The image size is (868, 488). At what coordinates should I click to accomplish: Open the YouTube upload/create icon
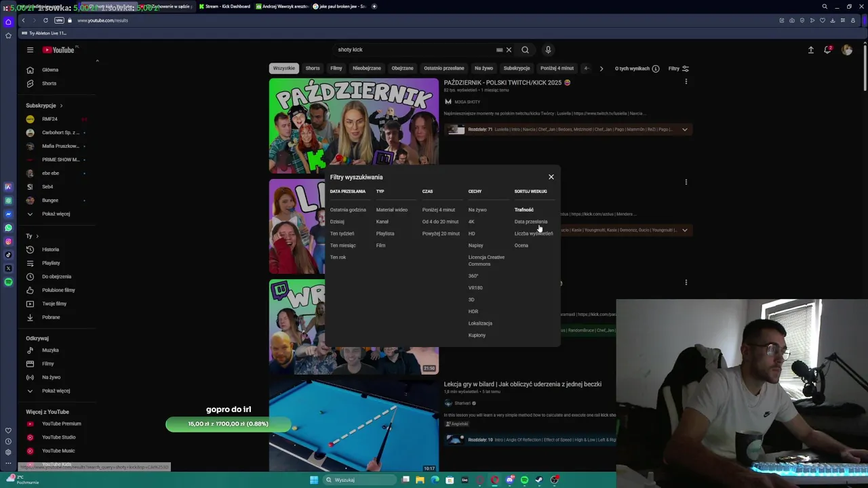click(810, 49)
